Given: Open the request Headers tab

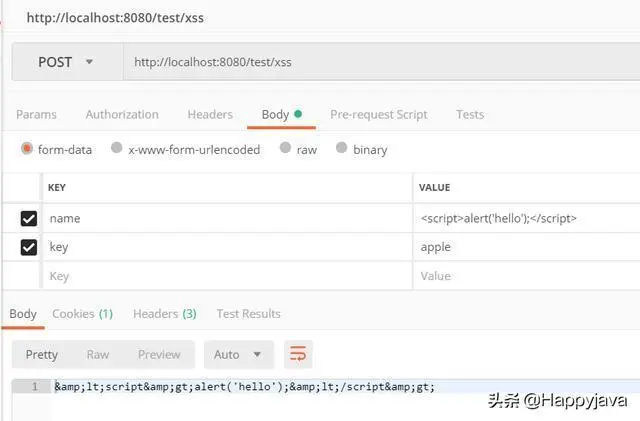Looking at the screenshot, I should click(x=210, y=114).
